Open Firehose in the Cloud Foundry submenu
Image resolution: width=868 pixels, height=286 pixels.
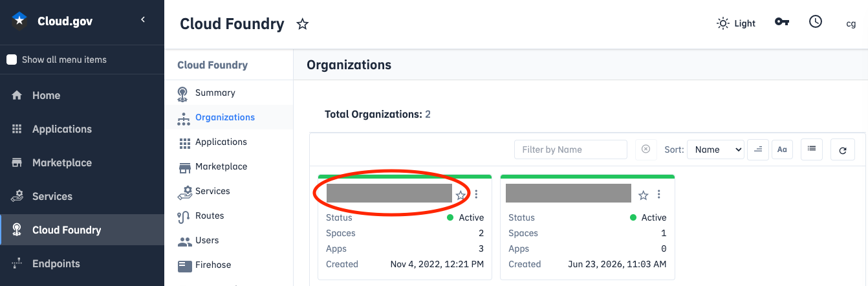[x=229, y=265]
